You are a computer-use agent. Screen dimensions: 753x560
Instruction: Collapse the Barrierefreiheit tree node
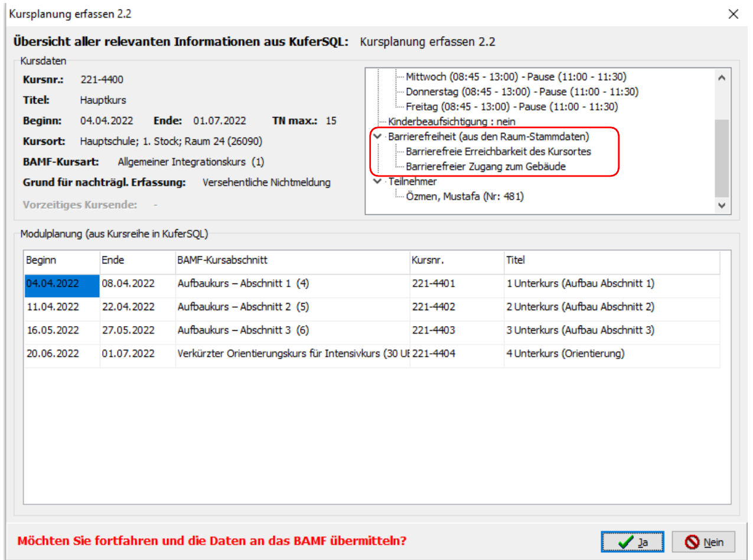tap(378, 136)
